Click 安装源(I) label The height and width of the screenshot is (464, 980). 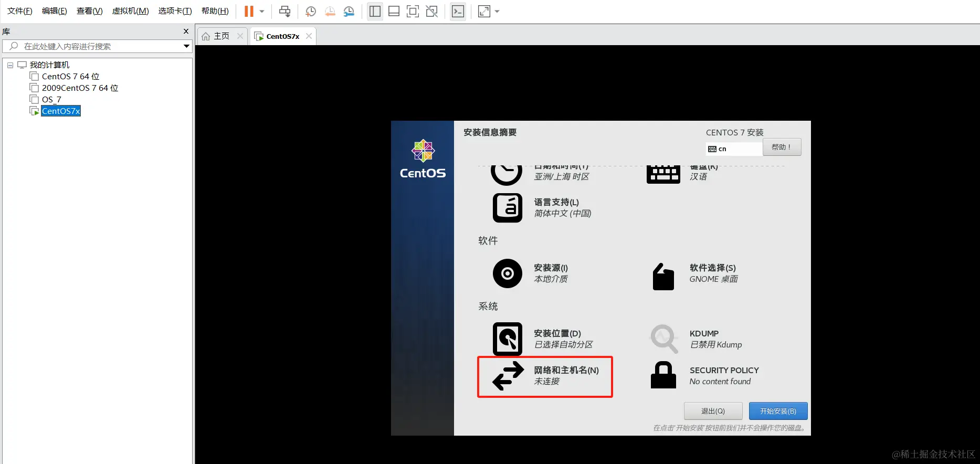click(x=551, y=268)
